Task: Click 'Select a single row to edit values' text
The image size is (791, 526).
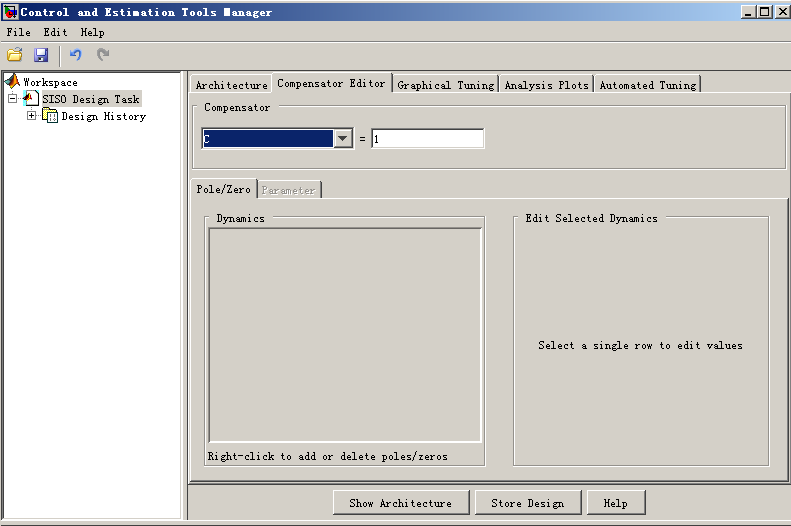Action: tap(640, 345)
